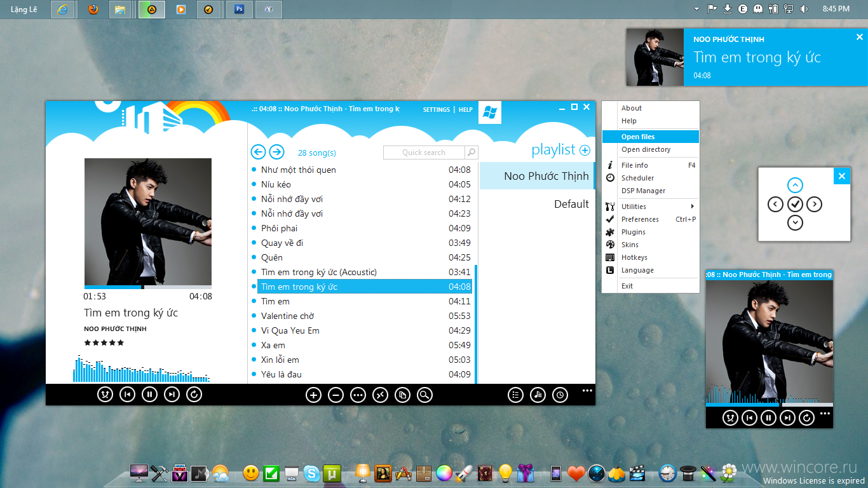Click the magnifier icon in bottom bar
The width and height of the screenshot is (868, 488).
[x=424, y=395]
